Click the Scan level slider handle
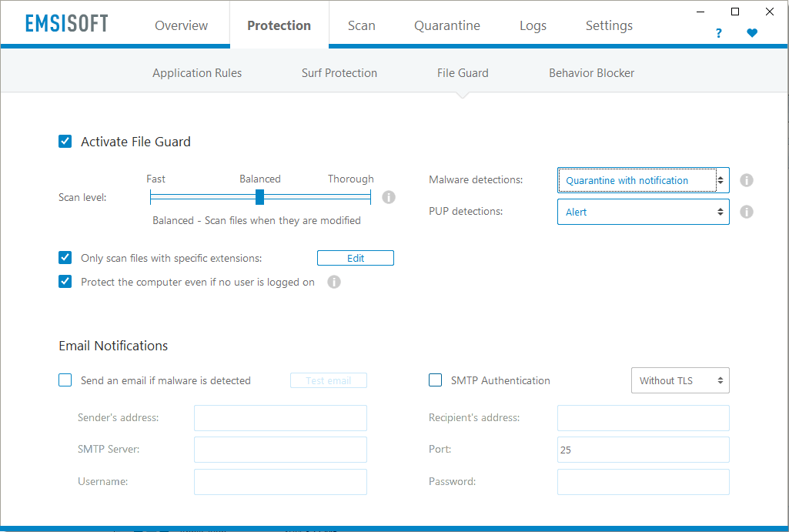 [259, 197]
